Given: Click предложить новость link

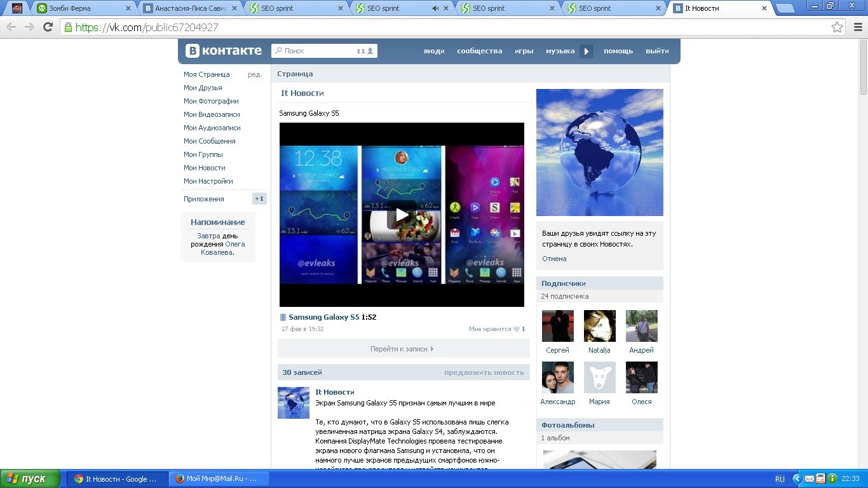Looking at the screenshot, I should click(x=484, y=372).
